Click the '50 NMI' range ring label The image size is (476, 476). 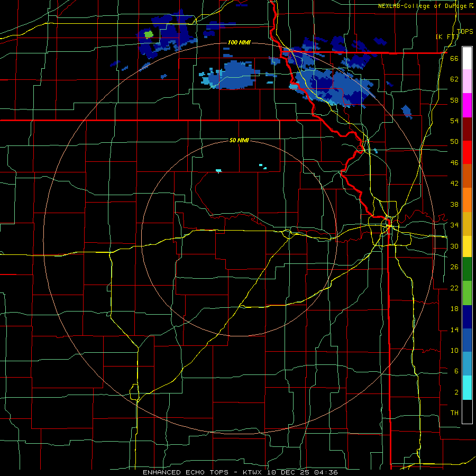[x=239, y=140]
